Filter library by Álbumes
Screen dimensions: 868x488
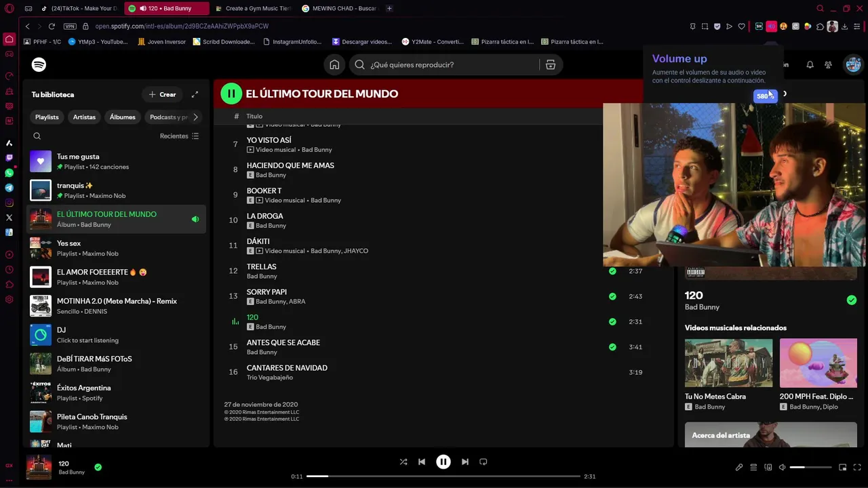click(x=123, y=117)
